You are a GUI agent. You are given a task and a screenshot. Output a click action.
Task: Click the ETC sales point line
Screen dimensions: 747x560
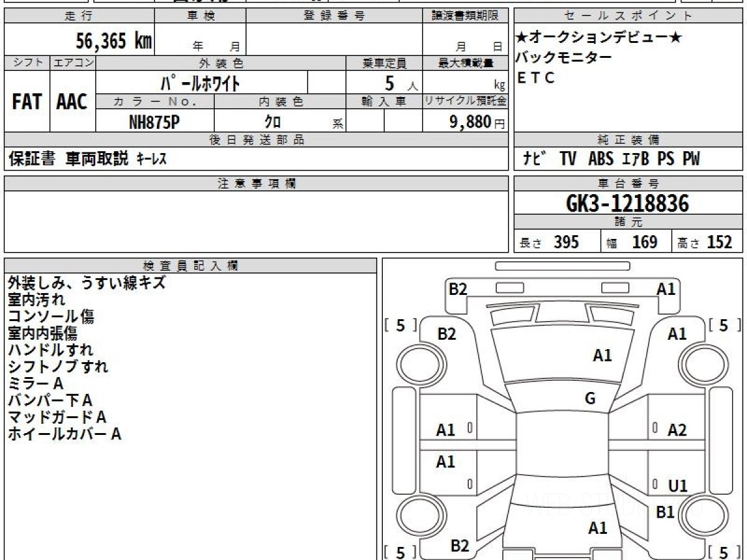tap(536, 78)
